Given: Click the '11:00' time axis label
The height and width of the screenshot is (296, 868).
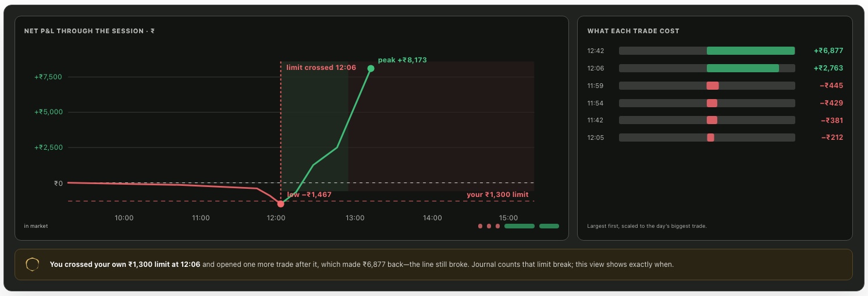Looking at the screenshot, I should point(201,218).
